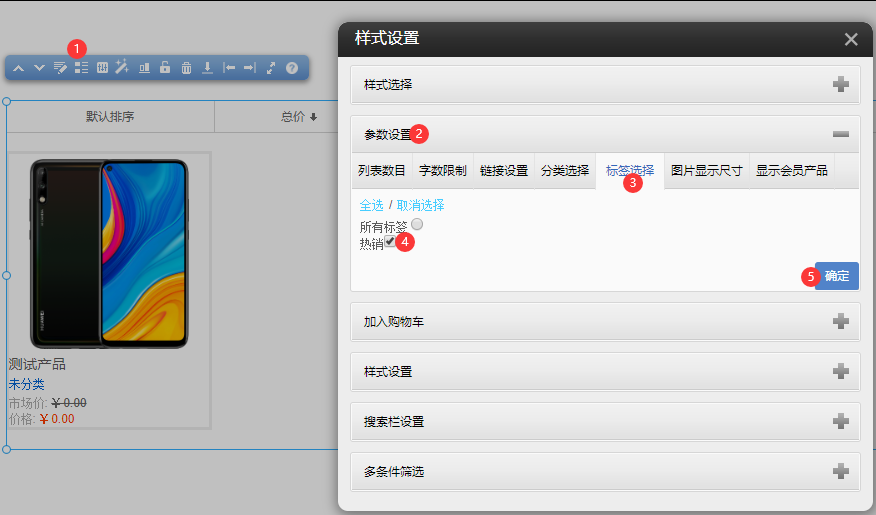The height and width of the screenshot is (515, 876).
Task: Click the move-up chevron in the toolbar
Action: [x=18, y=68]
